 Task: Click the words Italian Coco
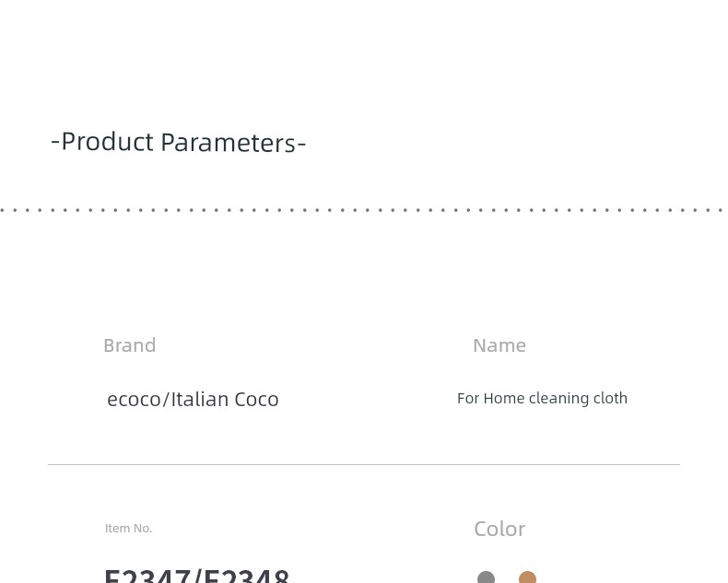tap(225, 399)
